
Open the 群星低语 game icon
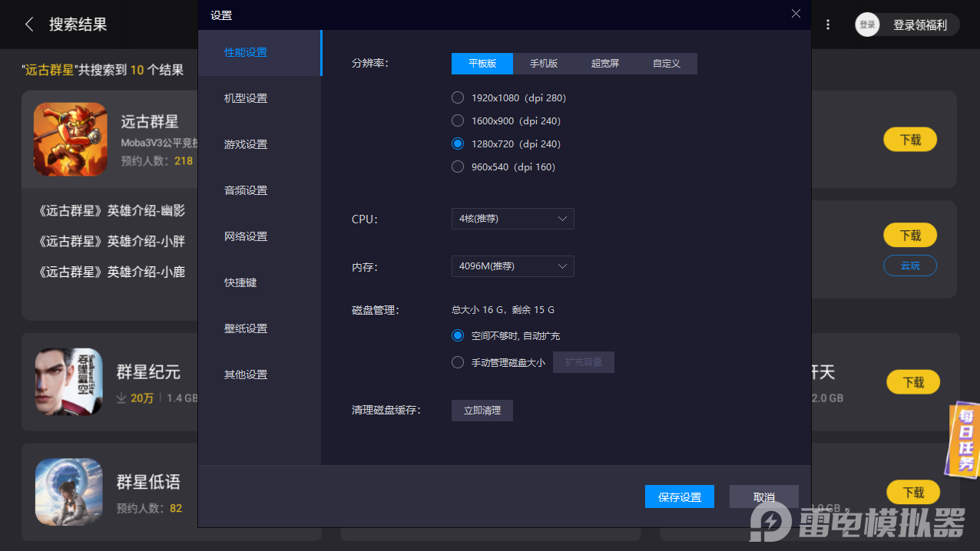click(x=68, y=492)
